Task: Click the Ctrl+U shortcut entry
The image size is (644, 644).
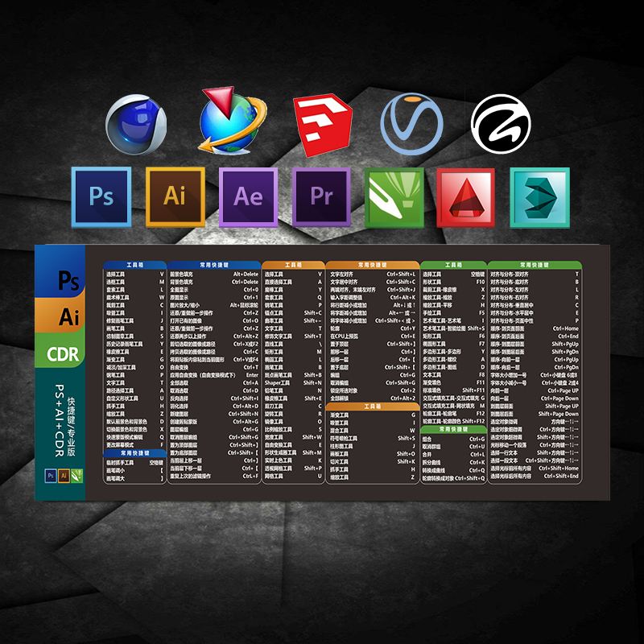Action: point(477,447)
